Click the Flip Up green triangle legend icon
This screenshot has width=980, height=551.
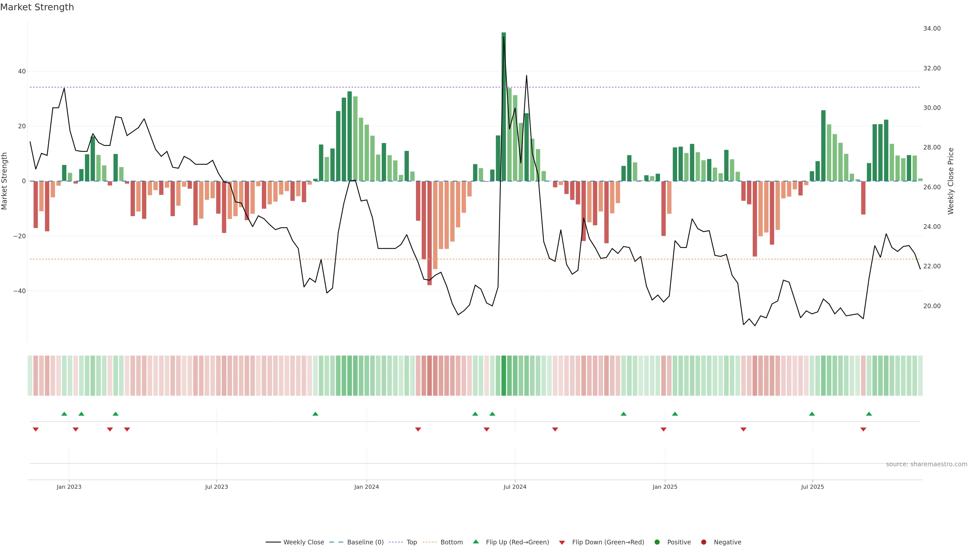475,542
